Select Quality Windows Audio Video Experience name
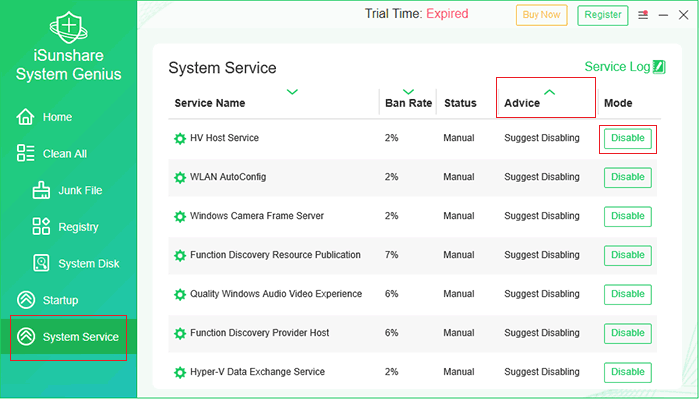Viewport: 700px width, 400px height. [x=276, y=294]
